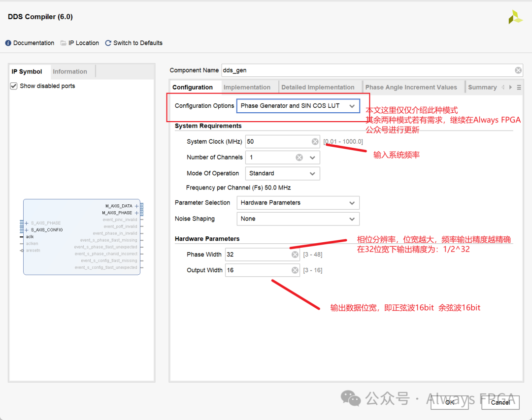Click the event_s_phase_tlast_missing port label

[x=108, y=240]
